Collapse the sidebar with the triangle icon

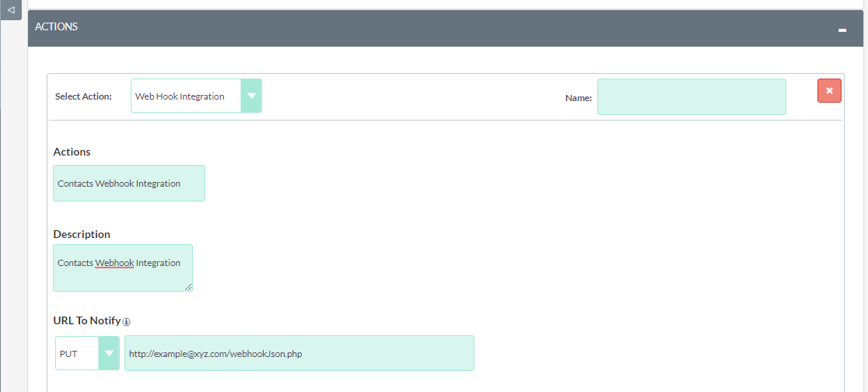coord(11,10)
